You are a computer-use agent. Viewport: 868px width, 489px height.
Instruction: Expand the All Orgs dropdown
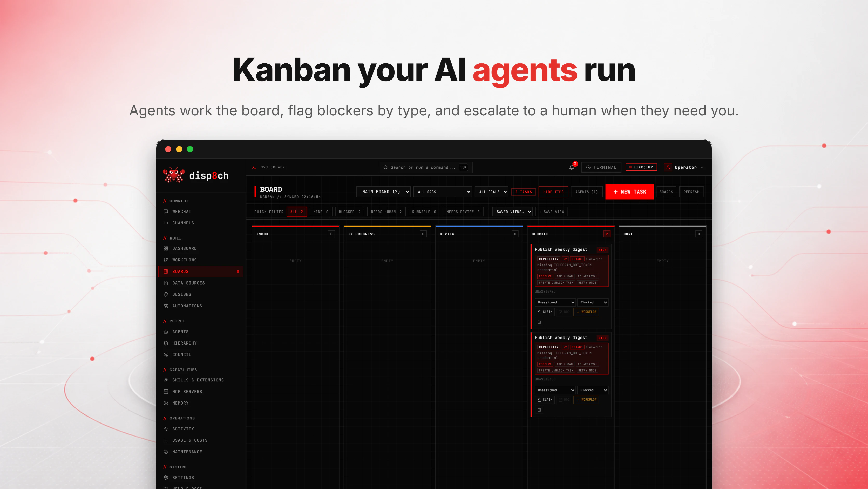(442, 192)
